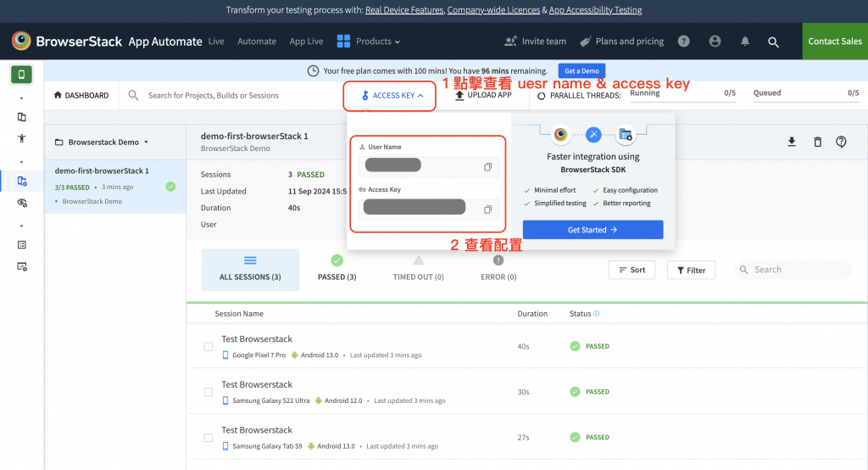The width and height of the screenshot is (868, 470).
Task: Open the 30s Test Browserstack session
Action: pyautogui.click(x=526, y=391)
